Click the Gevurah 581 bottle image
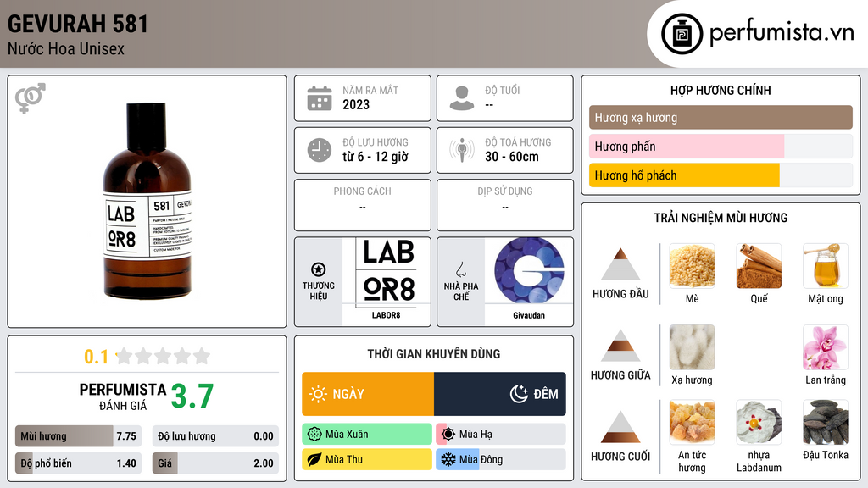The width and height of the screenshot is (868, 488). click(147, 201)
